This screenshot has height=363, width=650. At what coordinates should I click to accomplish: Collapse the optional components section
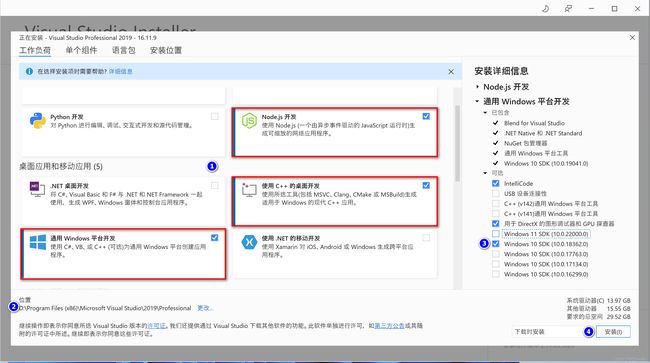pos(485,173)
